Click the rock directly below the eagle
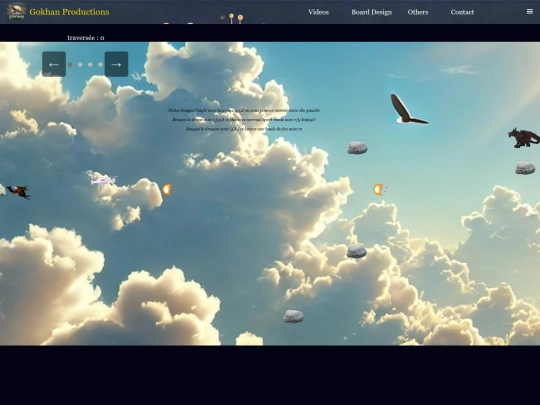Screen dimensions: 540x405 click(x=357, y=148)
